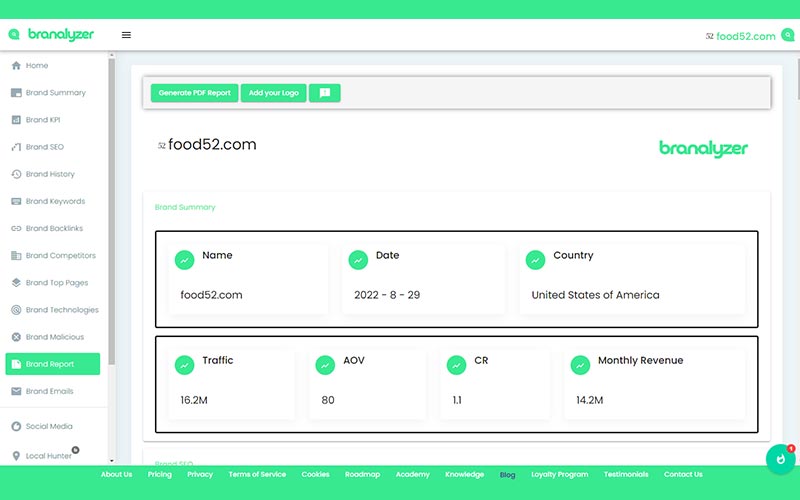The image size is (800, 500).
Task: Click Generate PDF Report button
Action: coord(194,93)
